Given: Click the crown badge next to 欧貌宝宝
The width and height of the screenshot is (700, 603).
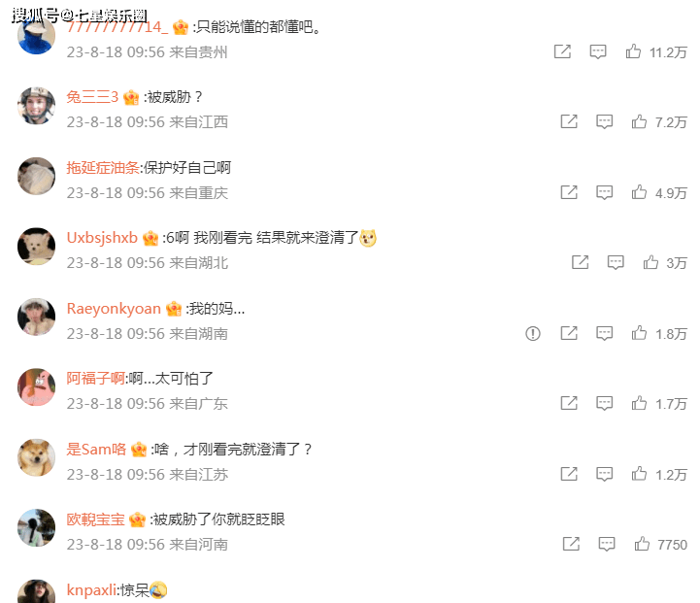Looking at the screenshot, I should (137, 520).
